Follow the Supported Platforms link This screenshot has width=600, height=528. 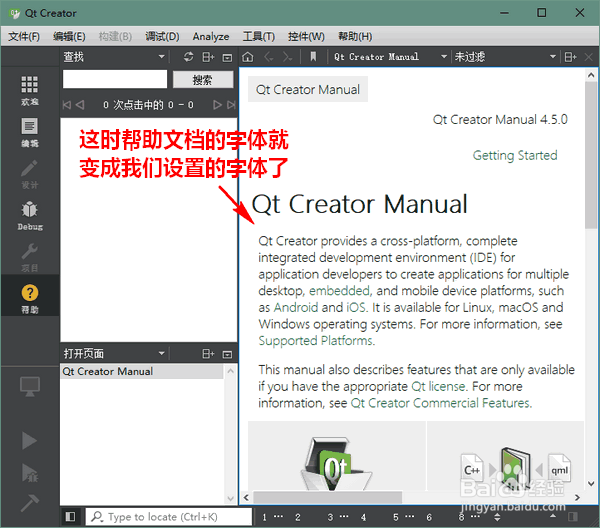(316, 341)
